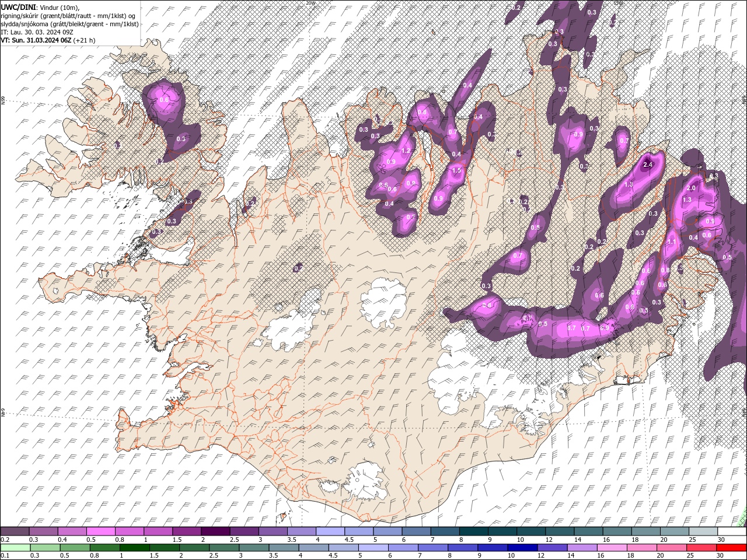Click the 0.6 value in the Westfjords snow patch
The width and height of the screenshot is (747, 560).
(x=164, y=100)
